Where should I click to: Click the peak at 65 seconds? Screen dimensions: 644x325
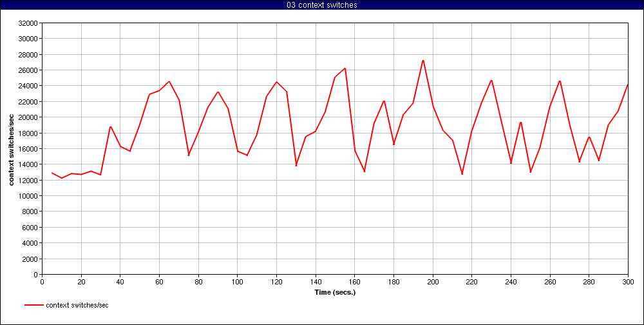coord(169,81)
